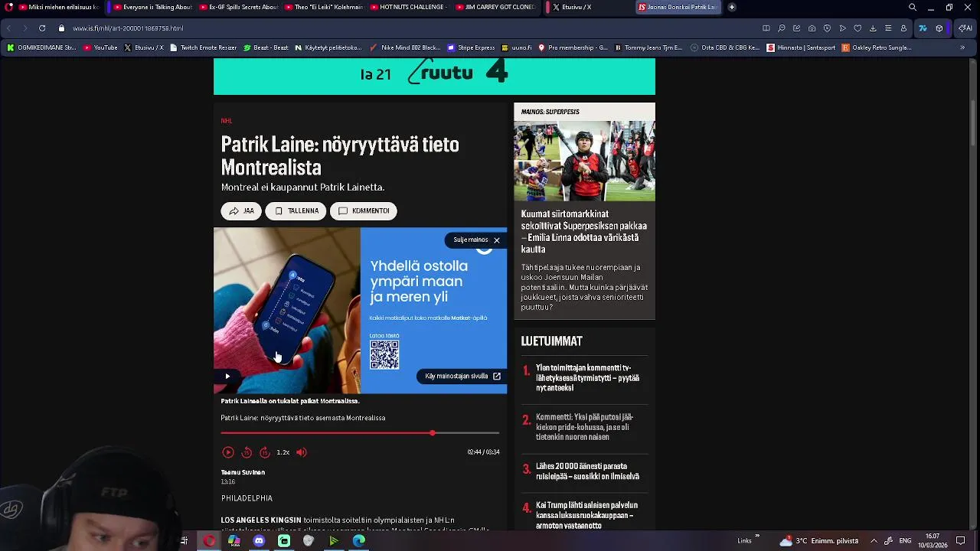Open the weather widget 3°C
980x551 pixels.
coord(818,541)
